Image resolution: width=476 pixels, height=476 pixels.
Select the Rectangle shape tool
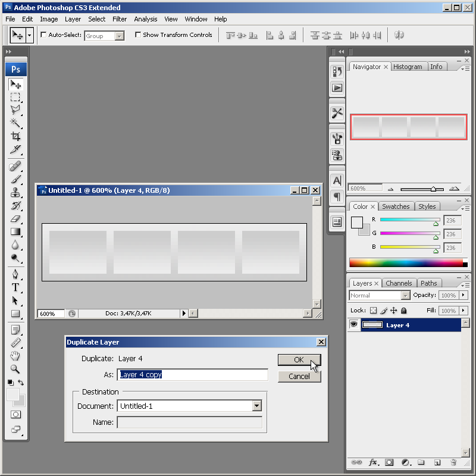(15, 314)
